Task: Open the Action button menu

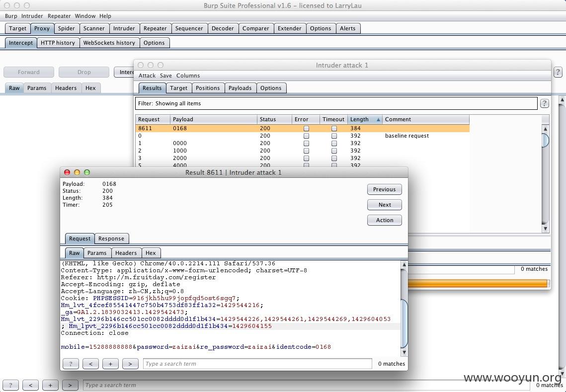Action: coord(385,220)
